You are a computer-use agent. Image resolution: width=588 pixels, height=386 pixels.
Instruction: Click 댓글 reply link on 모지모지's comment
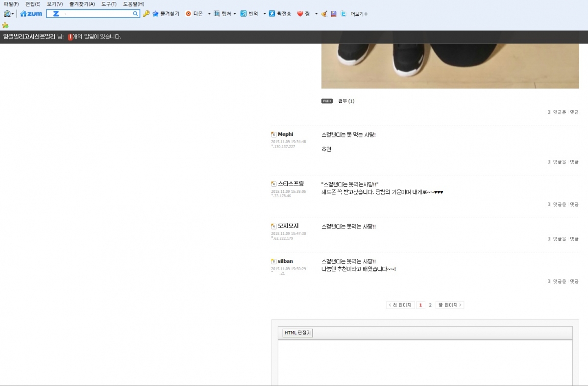(574, 239)
